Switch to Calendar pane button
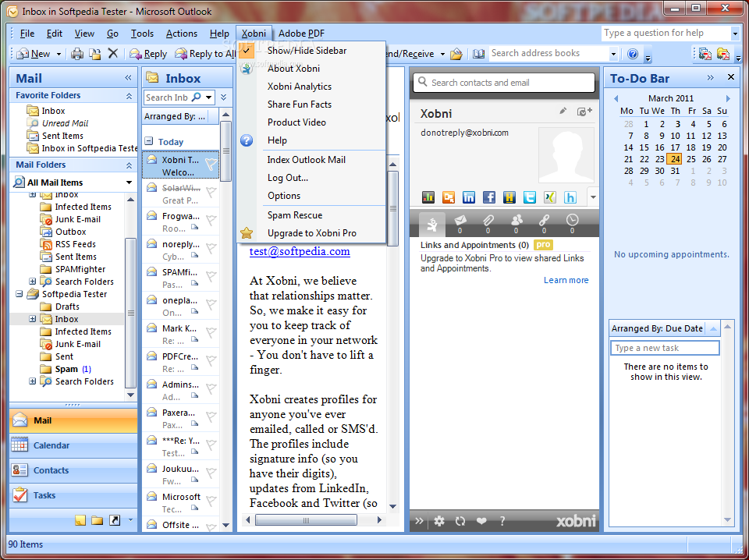The image size is (749, 560). [x=73, y=445]
